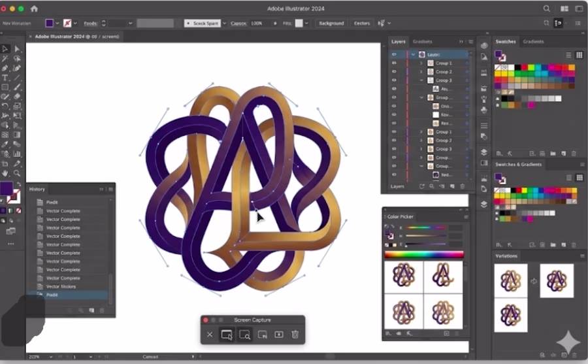Open the Foods value dropdown
Image resolution: width=588 pixels, height=364 pixels.
[130, 24]
